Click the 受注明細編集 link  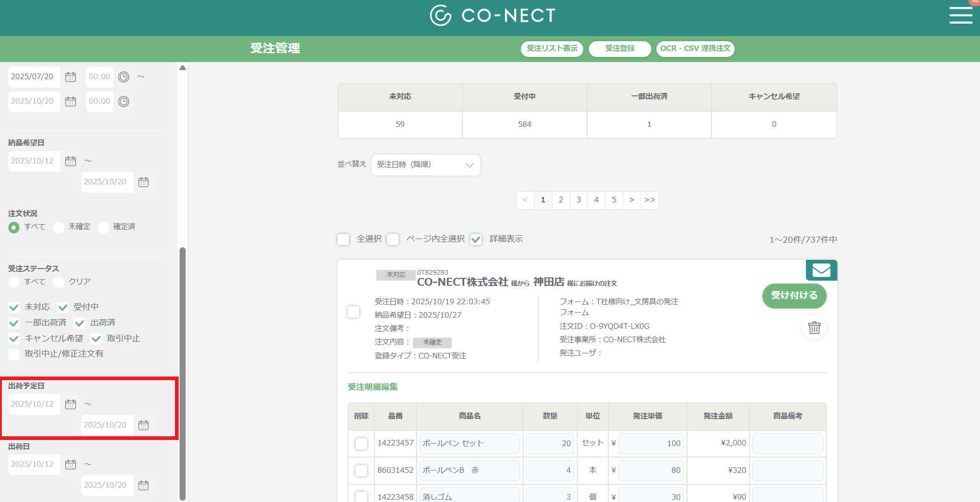point(373,387)
